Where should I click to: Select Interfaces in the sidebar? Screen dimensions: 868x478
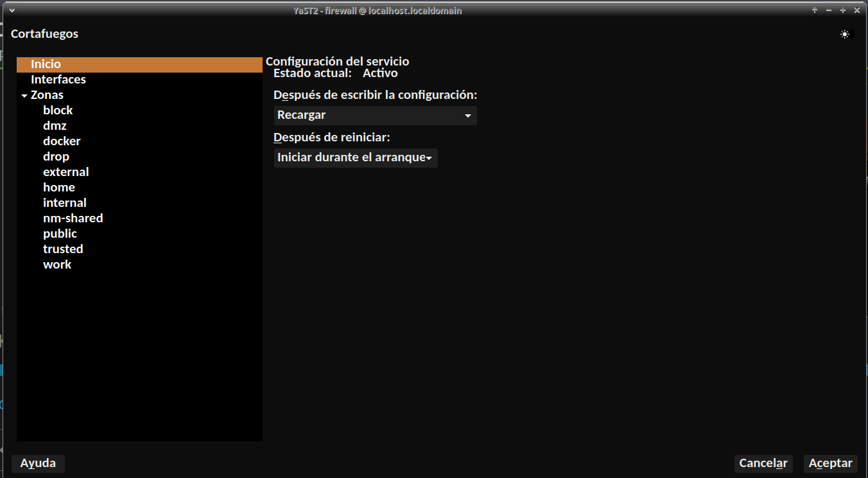coord(58,80)
